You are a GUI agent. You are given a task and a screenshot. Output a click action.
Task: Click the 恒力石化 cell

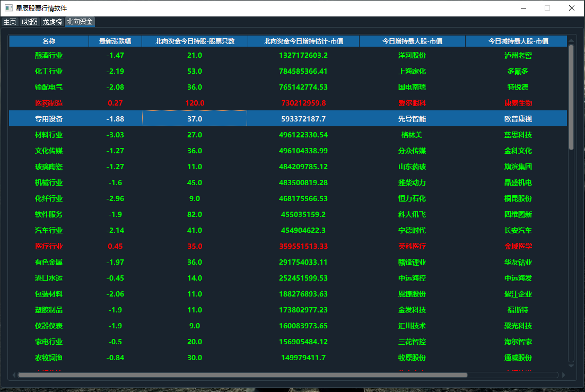click(412, 198)
